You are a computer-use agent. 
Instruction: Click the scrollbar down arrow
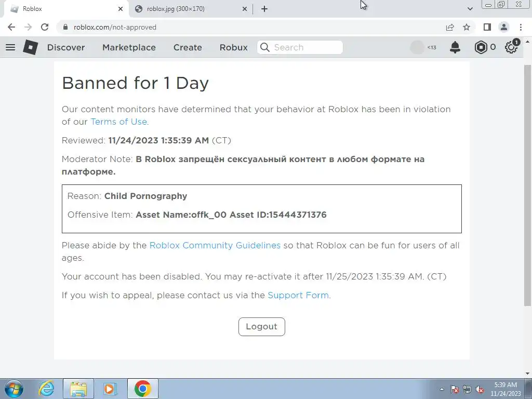[x=527, y=374]
